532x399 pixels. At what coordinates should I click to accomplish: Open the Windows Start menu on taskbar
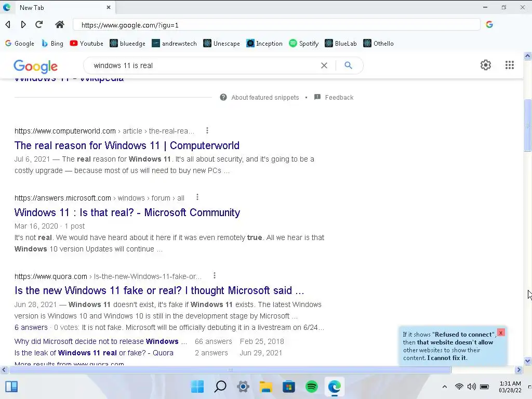[197, 387]
